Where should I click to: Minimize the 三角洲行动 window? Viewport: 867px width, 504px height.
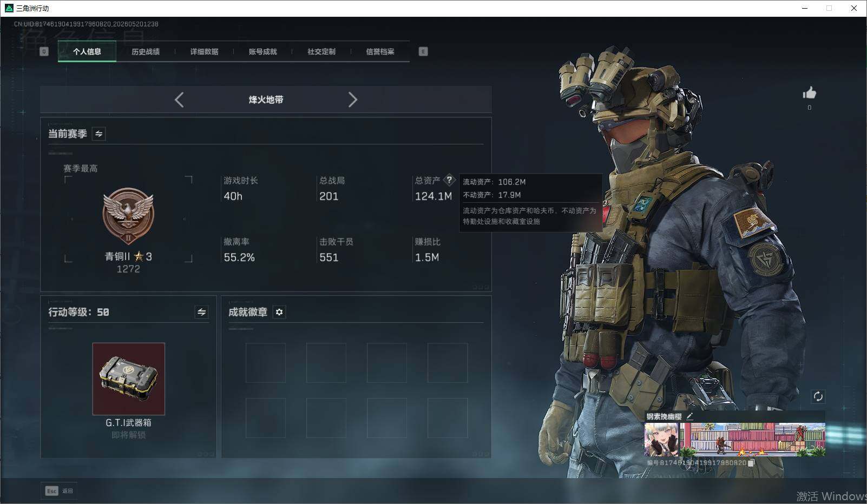tap(804, 8)
